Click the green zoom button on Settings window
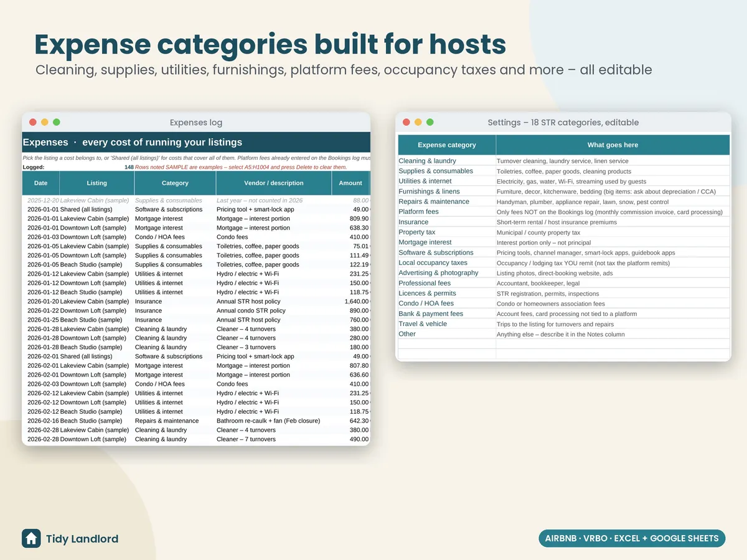Image resolution: width=747 pixels, height=560 pixels. 430,123
